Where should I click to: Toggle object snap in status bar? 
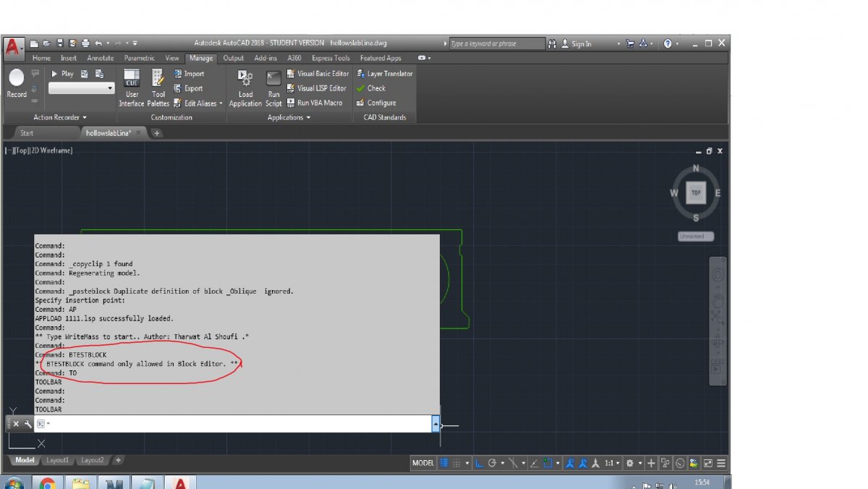point(548,463)
